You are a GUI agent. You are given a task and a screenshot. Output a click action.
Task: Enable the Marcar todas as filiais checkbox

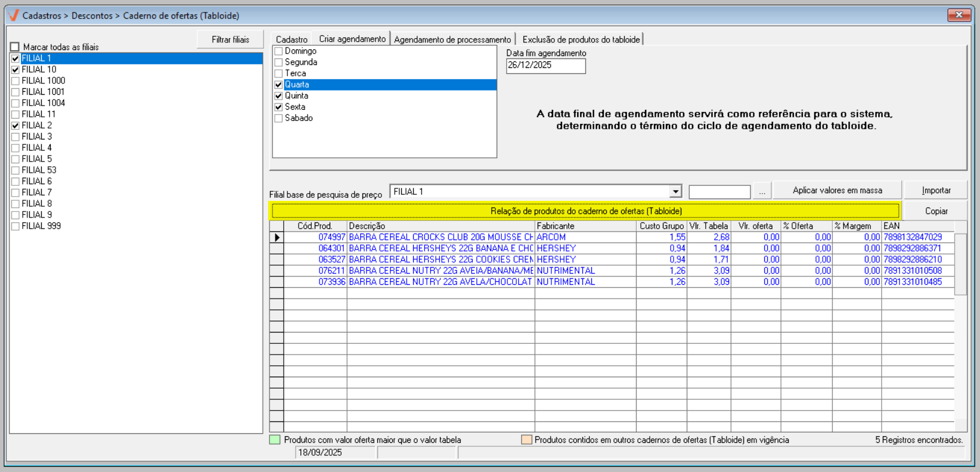15,46
